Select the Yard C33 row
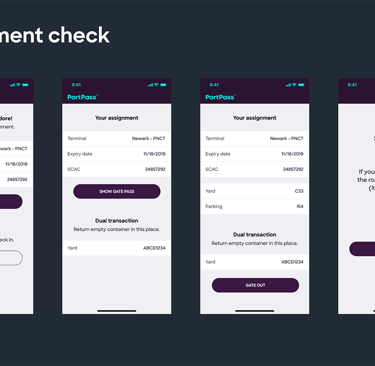 255,191
